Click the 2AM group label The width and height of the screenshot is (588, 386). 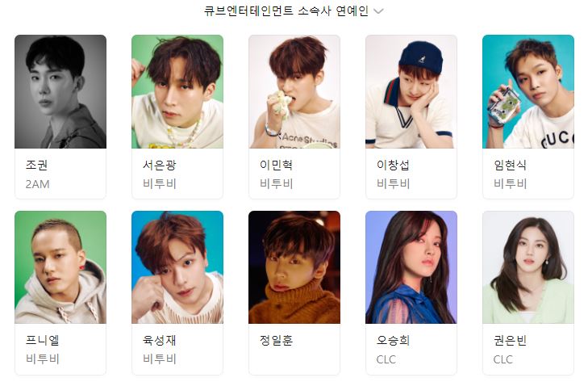pyautogui.click(x=37, y=184)
